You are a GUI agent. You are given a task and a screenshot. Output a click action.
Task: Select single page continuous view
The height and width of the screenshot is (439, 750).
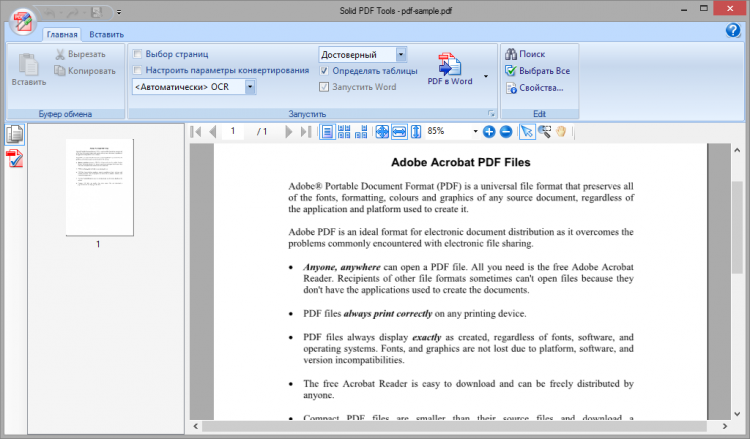[327, 132]
